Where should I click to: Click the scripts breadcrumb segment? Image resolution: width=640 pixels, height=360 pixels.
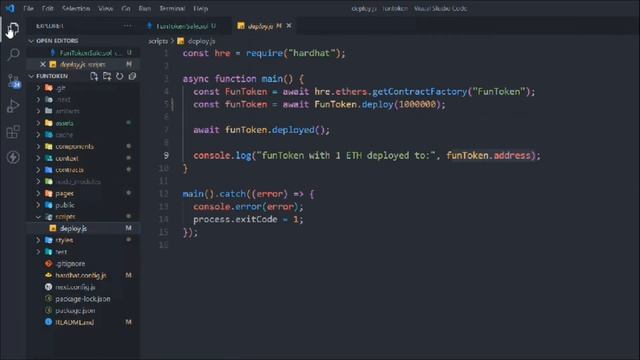click(158, 41)
